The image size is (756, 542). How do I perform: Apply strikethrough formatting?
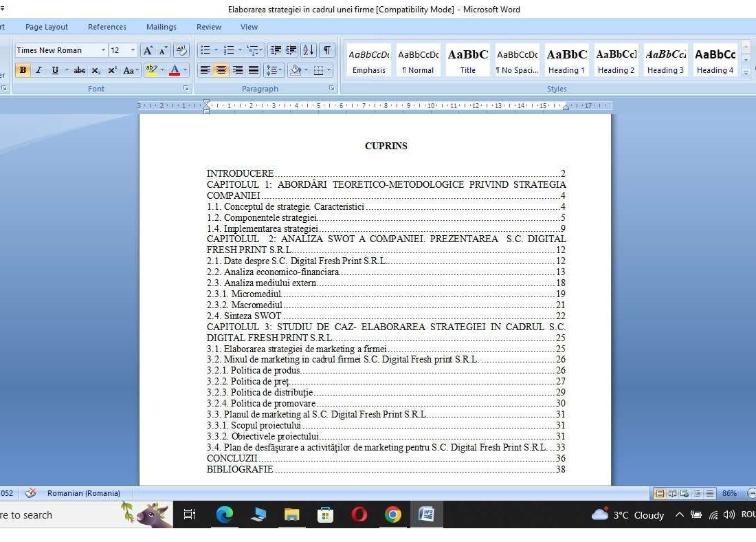(x=80, y=69)
